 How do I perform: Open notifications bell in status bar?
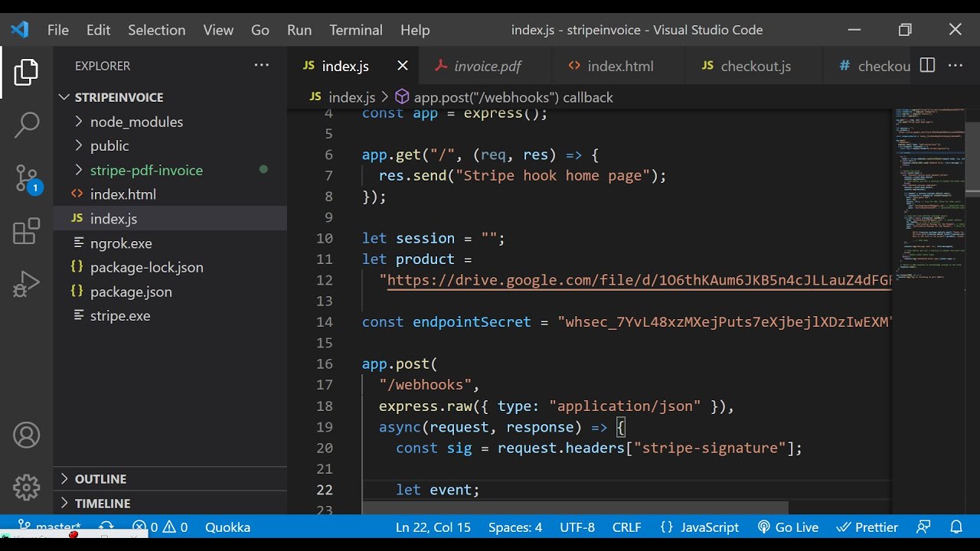956,527
